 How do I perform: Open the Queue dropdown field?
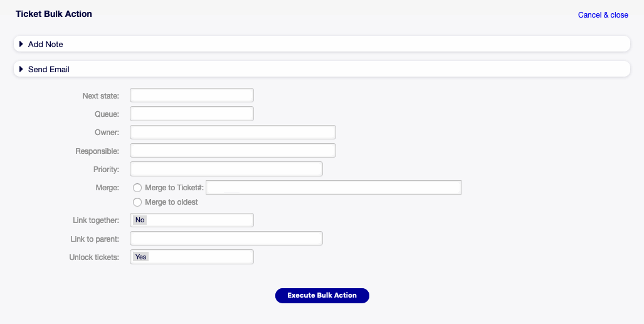[191, 114]
